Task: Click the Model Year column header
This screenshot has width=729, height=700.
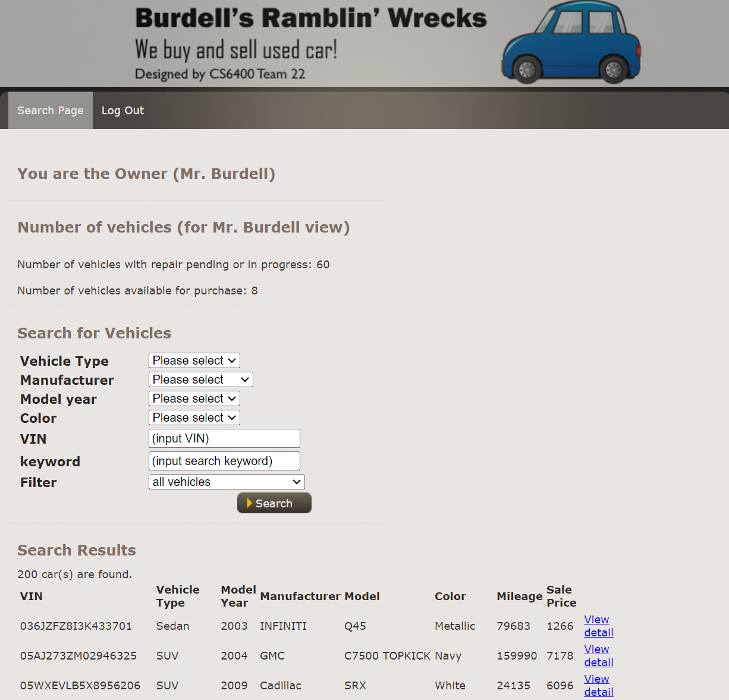Action: pyautogui.click(x=238, y=597)
